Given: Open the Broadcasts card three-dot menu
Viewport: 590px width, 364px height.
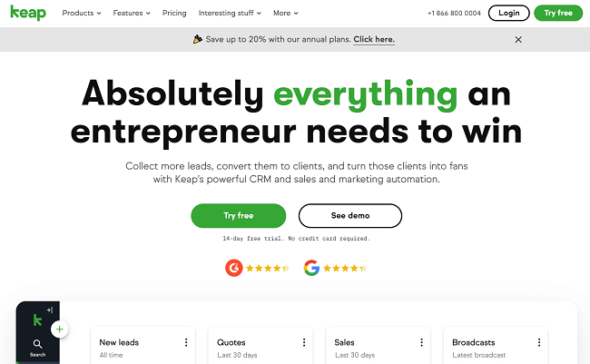Looking at the screenshot, I should coord(539,342).
